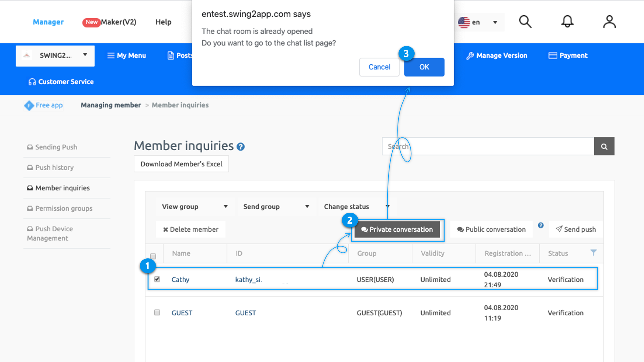Toggle the select-all header checkbox
This screenshot has width=644, height=362.
[x=153, y=256]
